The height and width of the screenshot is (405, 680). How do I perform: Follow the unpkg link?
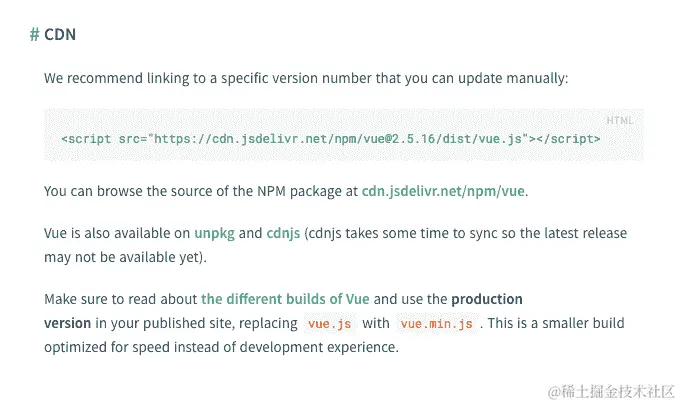pos(214,233)
